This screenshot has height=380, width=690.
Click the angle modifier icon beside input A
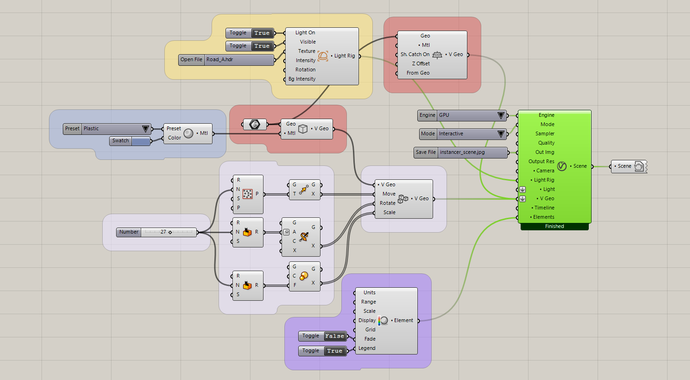click(x=286, y=232)
